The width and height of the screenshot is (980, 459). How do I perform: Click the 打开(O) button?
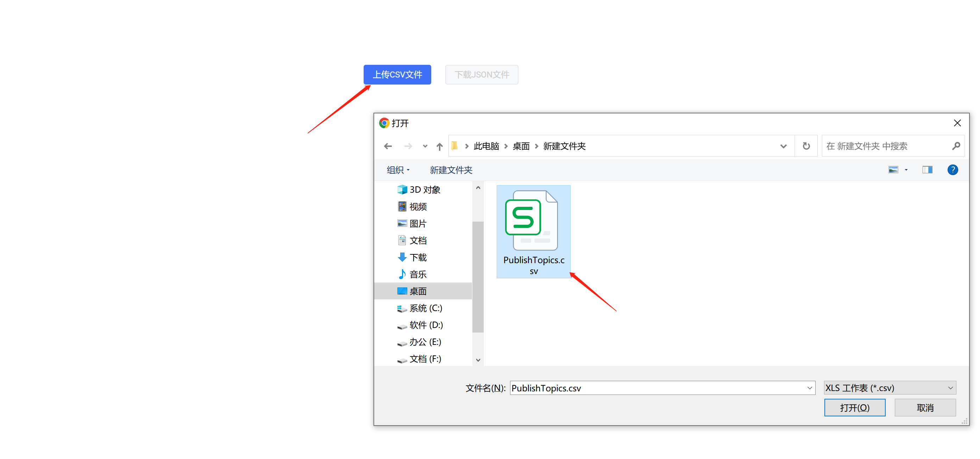pos(855,408)
